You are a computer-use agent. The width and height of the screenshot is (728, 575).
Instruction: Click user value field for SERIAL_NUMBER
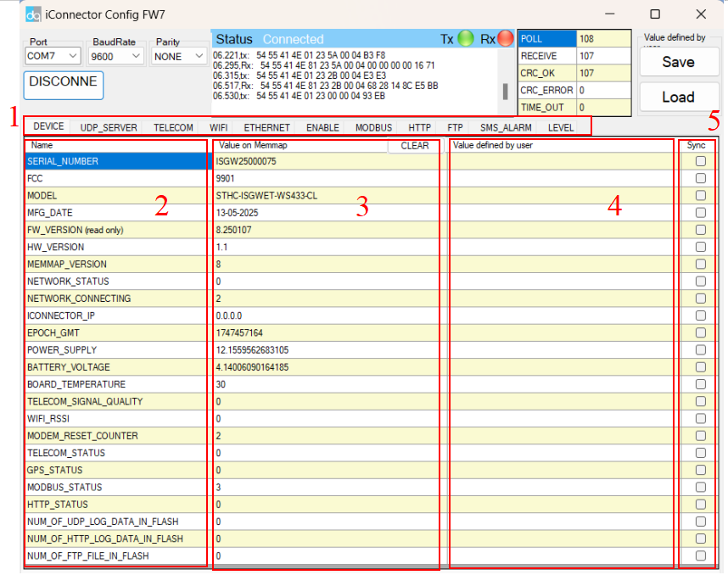point(563,161)
